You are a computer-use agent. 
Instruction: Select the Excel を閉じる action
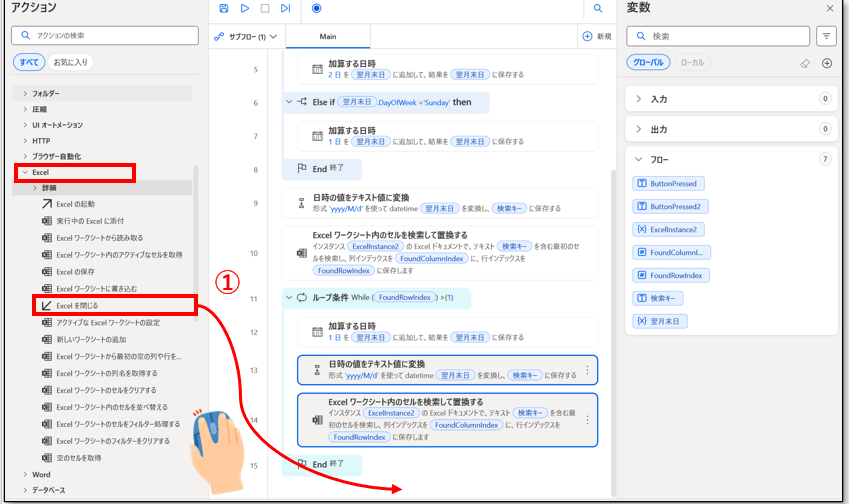coord(77,304)
